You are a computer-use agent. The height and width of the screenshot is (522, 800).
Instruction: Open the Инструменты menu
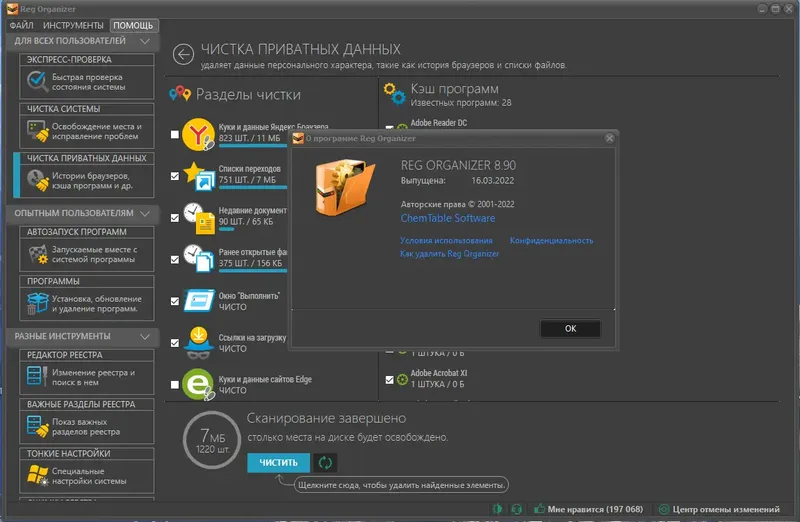pyautogui.click(x=73, y=26)
